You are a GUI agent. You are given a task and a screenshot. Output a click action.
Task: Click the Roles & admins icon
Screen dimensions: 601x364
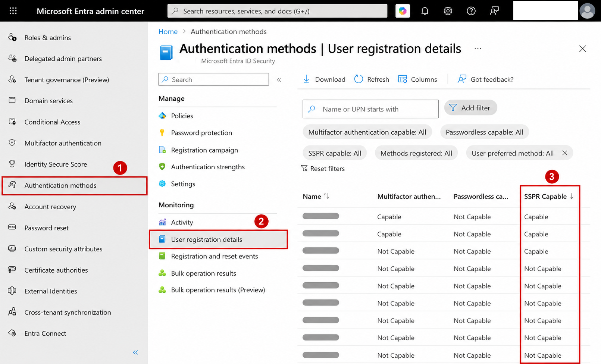(x=12, y=37)
